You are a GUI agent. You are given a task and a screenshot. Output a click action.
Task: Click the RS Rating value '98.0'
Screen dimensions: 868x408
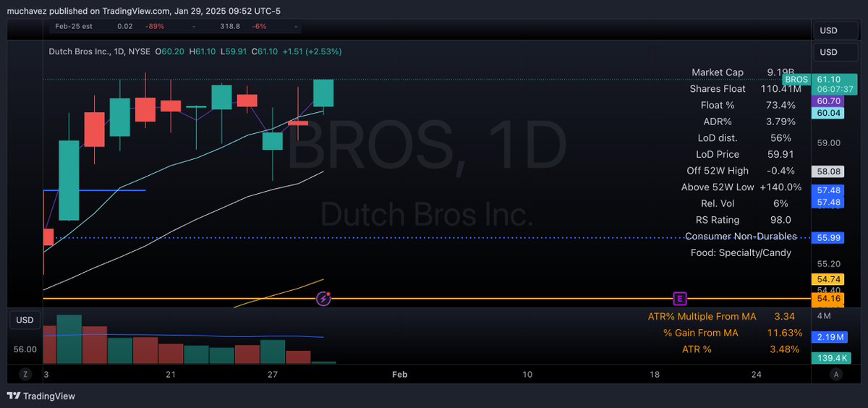coord(781,220)
